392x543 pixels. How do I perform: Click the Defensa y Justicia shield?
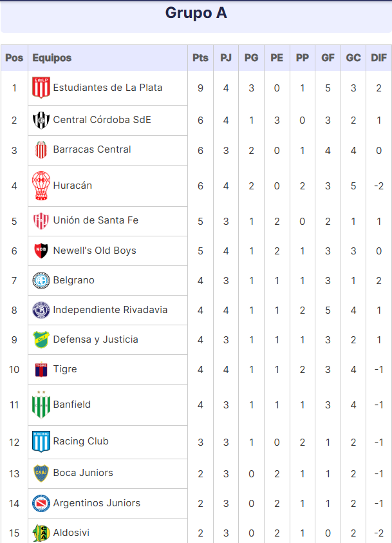point(41,339)
